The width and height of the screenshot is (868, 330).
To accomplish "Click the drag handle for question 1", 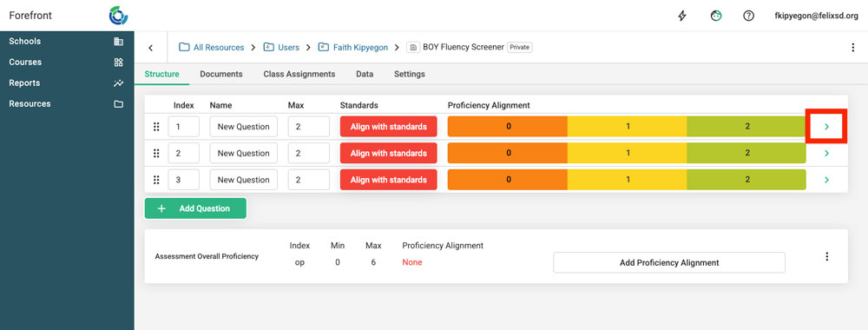I will (x=156, y=127).
